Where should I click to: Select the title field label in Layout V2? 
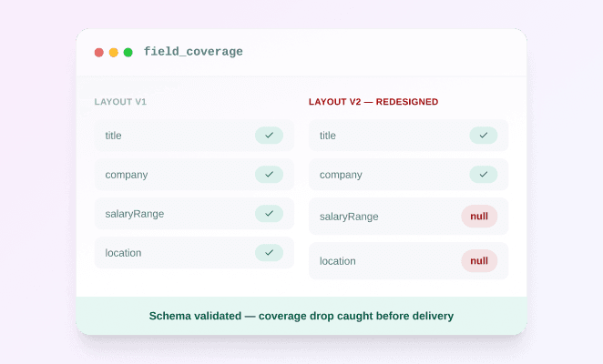(x=328, y=136)
